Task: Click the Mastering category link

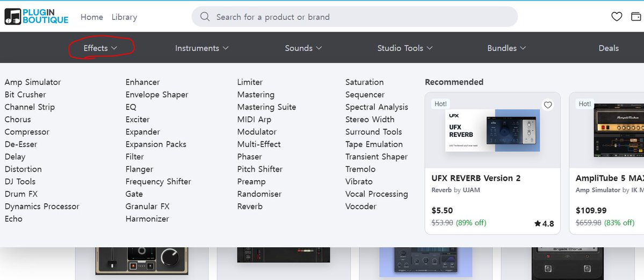Action: (256, 94)
